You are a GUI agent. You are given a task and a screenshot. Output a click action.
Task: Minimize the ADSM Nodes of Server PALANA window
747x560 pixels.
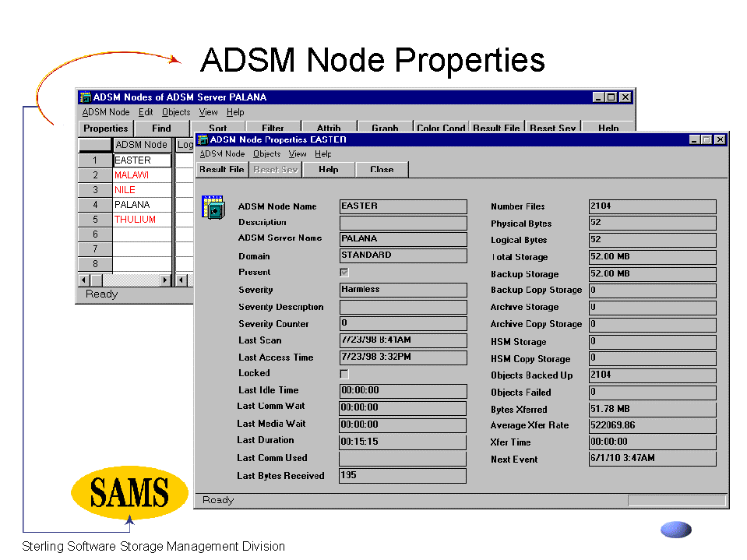coord(598,97)
